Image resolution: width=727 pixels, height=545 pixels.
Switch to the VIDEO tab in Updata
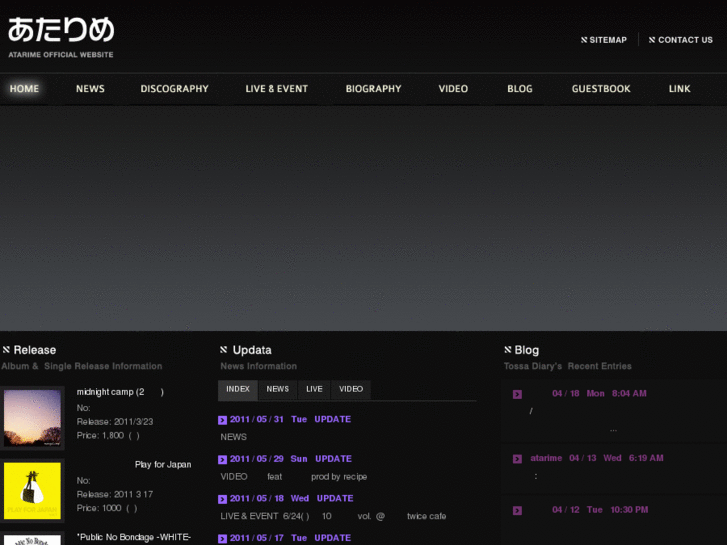coord(351,390)
